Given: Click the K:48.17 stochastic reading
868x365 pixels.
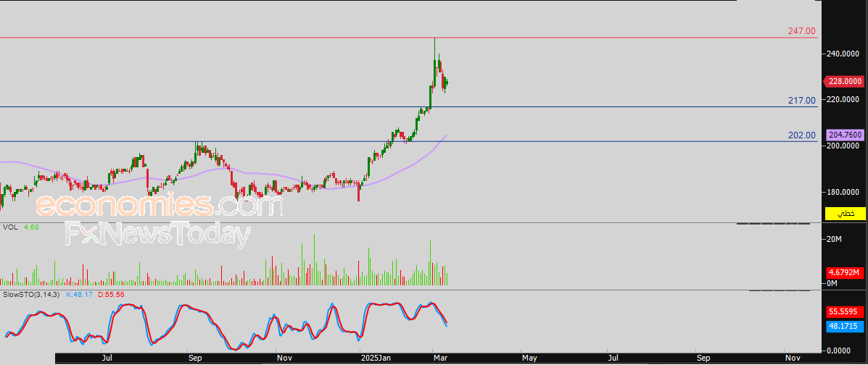Looking at the screenshot, I should [x=80, y=295].
